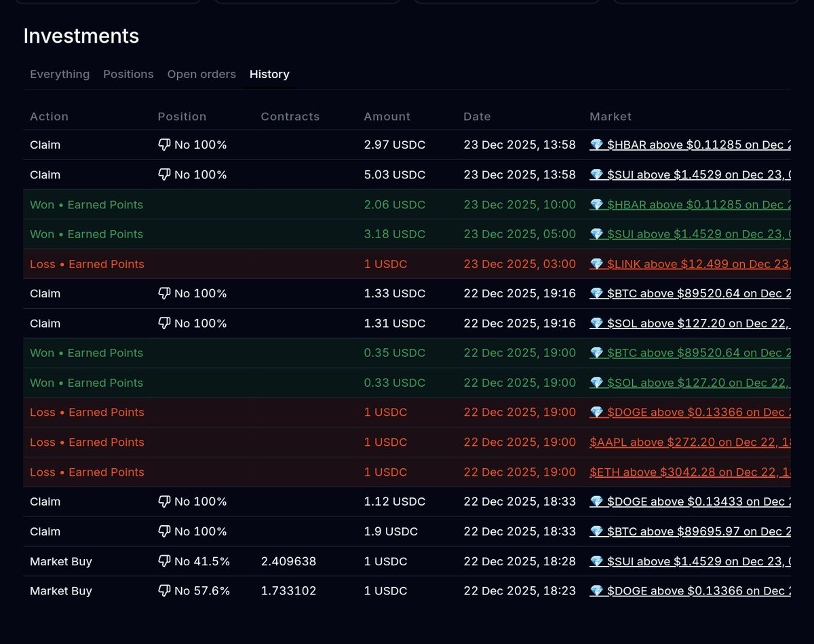This screenshot has width=814, height=644.
Task: Click diamond icon in the 3.18 USDC won row
Action: tap(596, 234)
